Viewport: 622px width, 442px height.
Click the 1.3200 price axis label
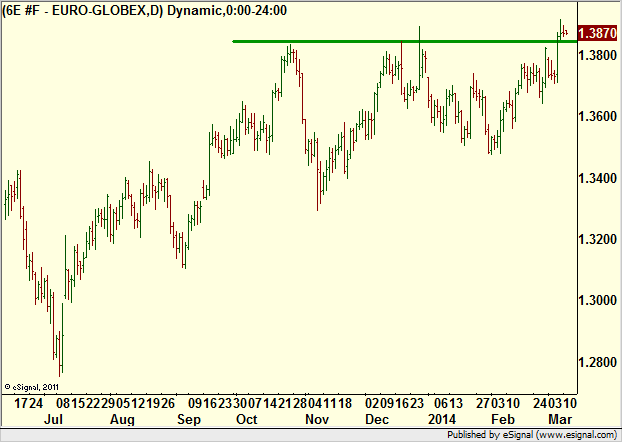(x=597, y=239)
